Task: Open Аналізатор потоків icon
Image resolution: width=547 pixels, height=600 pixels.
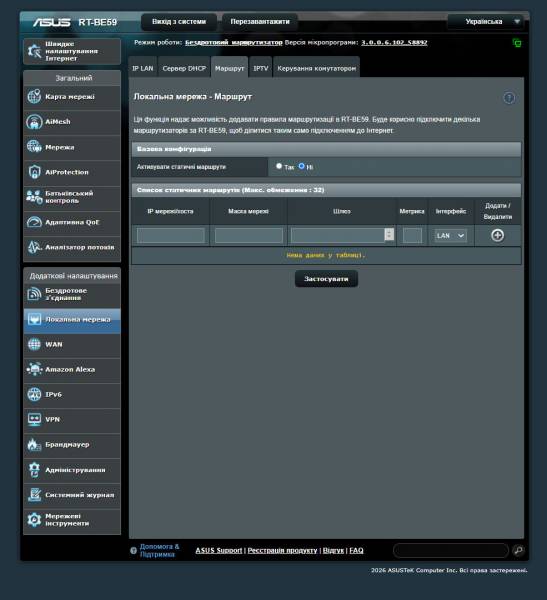Action: (x=34, y=247)
